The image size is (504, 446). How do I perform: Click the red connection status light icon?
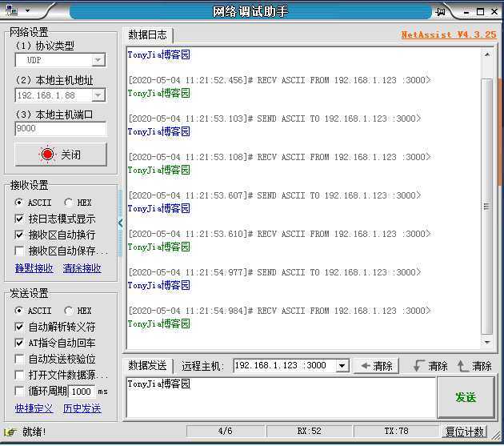point(47,154)
